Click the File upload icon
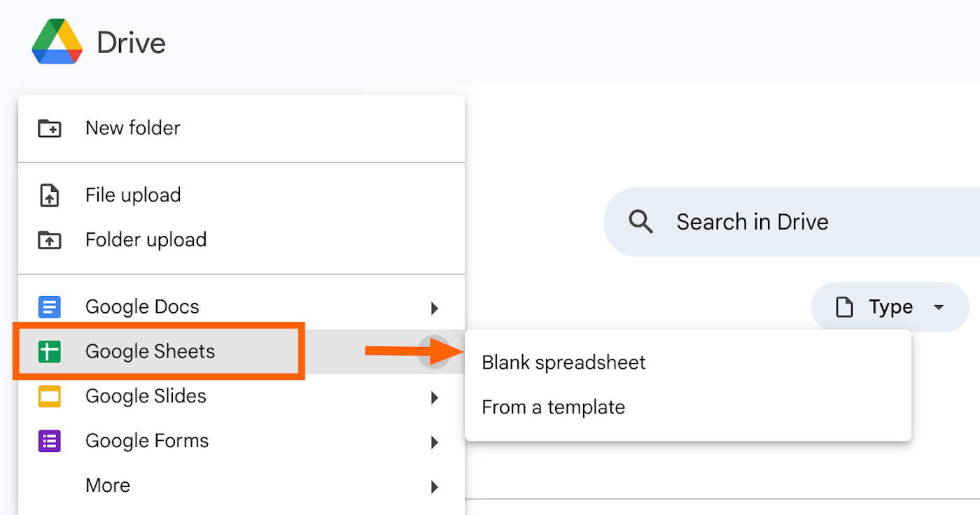Image resolution: width=980 pixels, height=515 pixels. pos(50,195)
